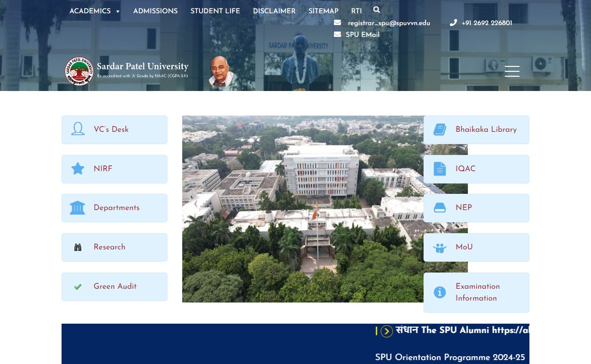Click the IQAC document icon
Image resolution: width=591 pixels, height=364 pixels.
pyautogui.click(x=440, y=169)
